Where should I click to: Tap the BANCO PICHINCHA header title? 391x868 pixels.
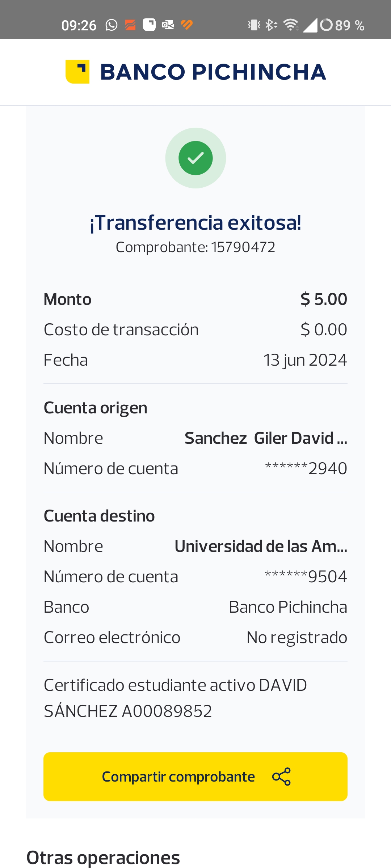pyautogui.click(x=213, y=72)
